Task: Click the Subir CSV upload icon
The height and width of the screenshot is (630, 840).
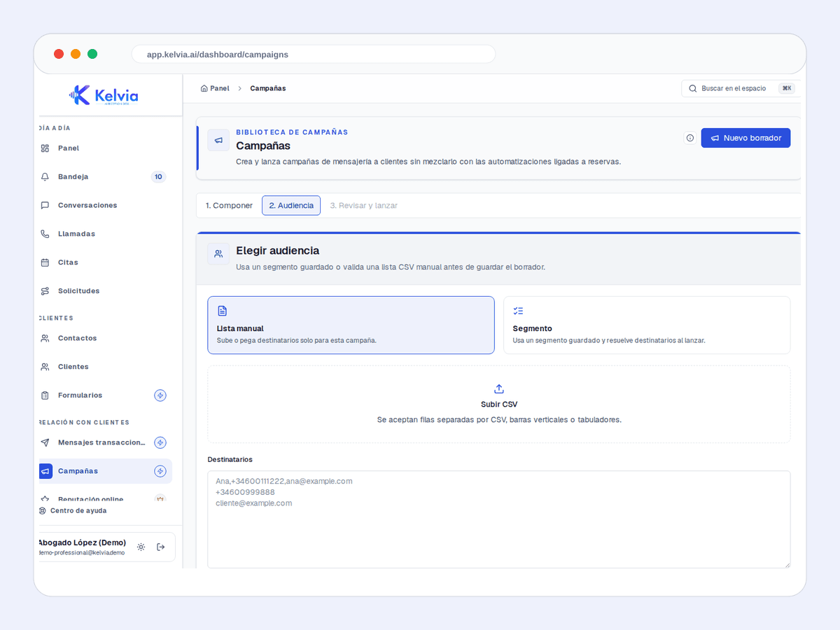Action: pos(499,389)
